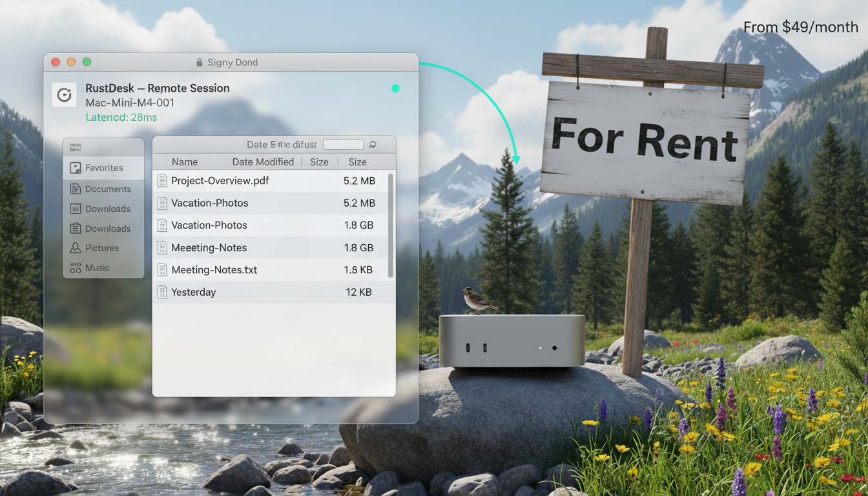Click the Mac-Mini-M4-001 device name

(x=130, y=103)
